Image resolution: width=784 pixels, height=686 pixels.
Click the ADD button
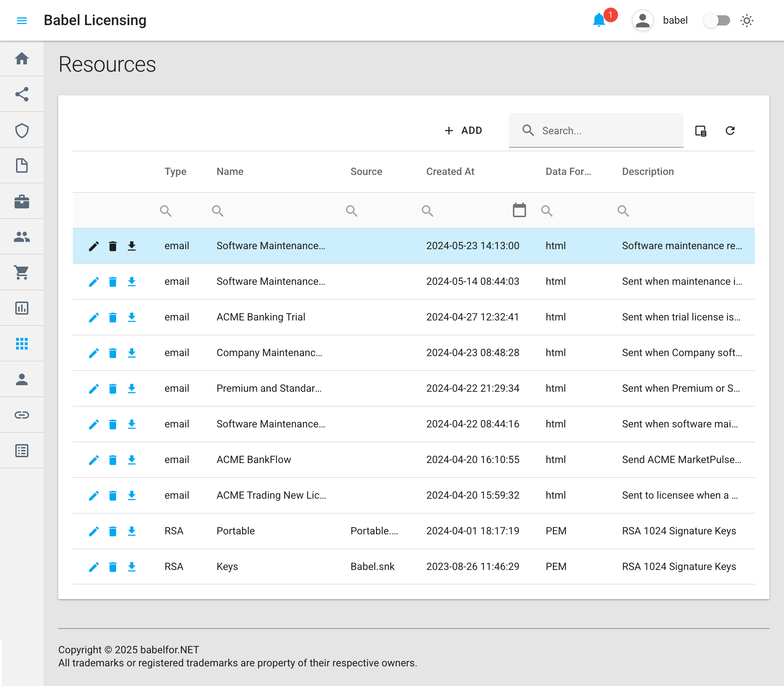[x=463, y=131]
